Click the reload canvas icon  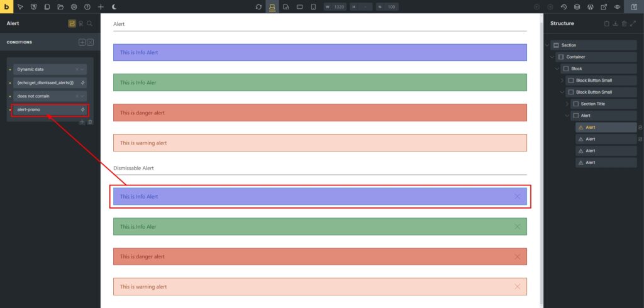(258, 7)
